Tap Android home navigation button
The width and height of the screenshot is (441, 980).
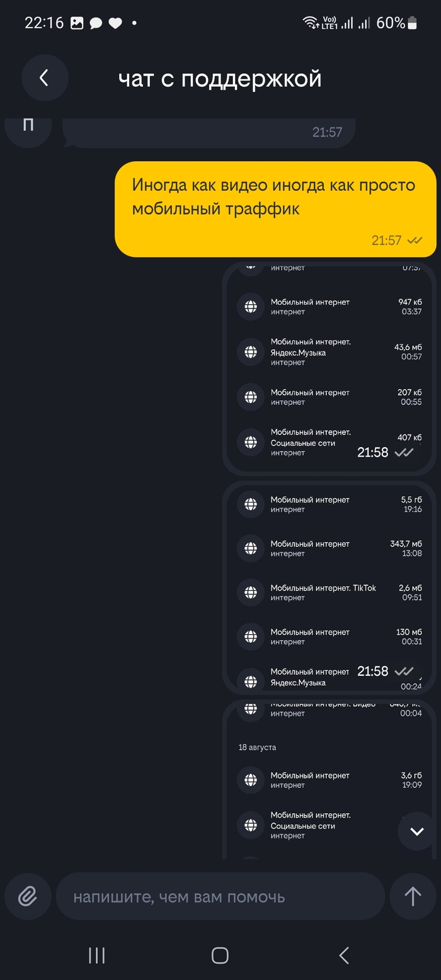point(220,955)
